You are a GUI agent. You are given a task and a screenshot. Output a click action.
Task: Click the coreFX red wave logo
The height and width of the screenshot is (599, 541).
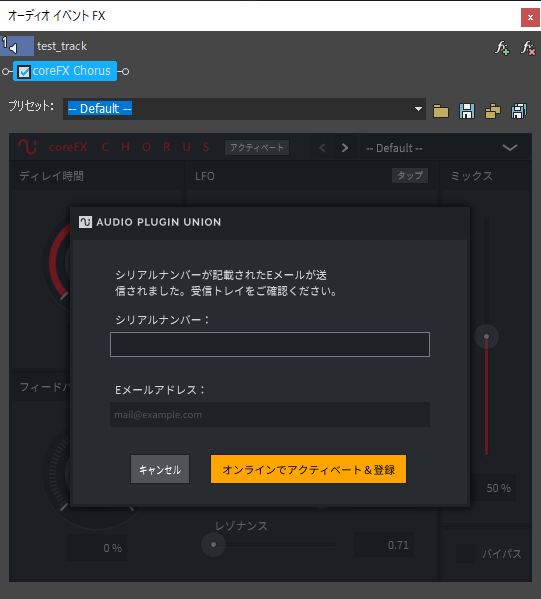pyautogui.click(x=28, y=147)
